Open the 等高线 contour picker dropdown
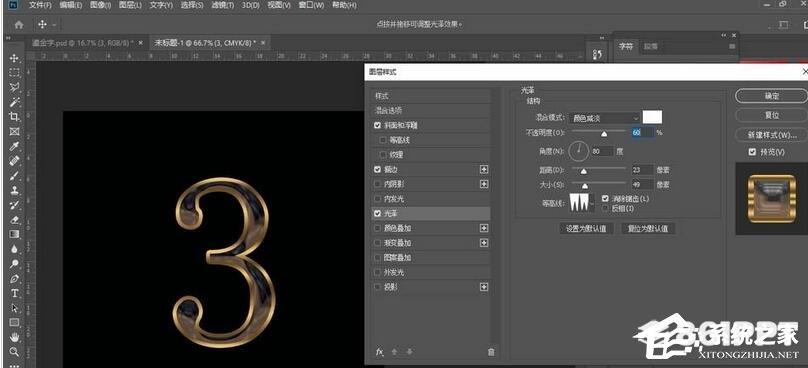This screenshot has width=808, height=368. point(591,203)
